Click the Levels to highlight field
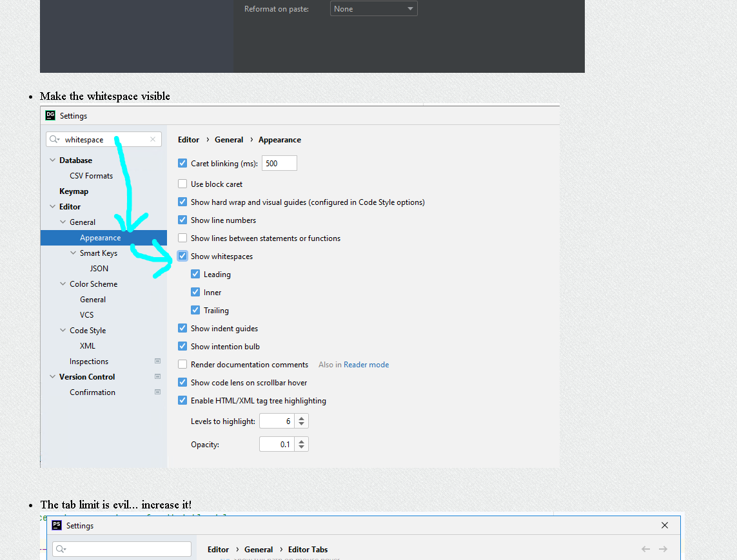This screenshot has width=737, height=560. (277, 421)
